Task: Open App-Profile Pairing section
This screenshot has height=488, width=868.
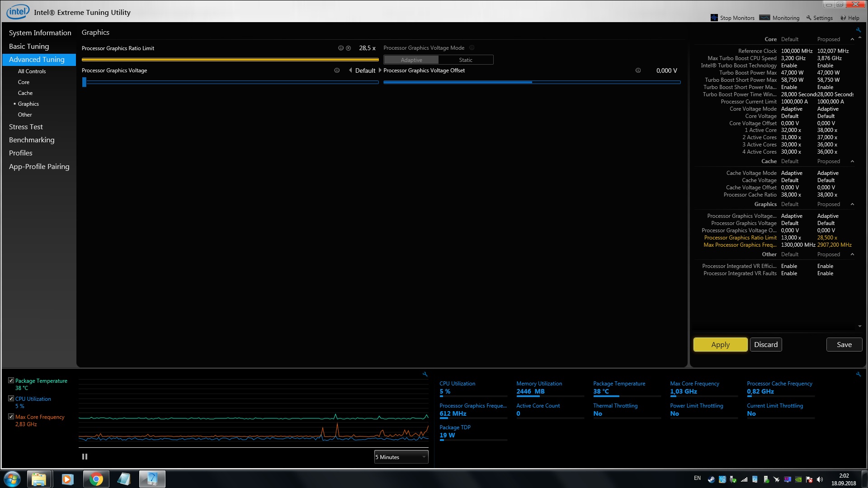Action: point(39,167)
